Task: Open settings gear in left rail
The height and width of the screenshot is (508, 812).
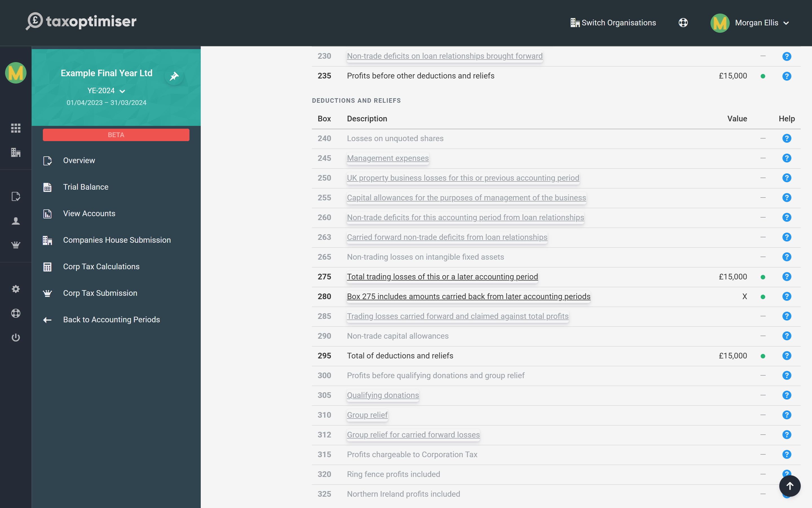Action: 16,289
